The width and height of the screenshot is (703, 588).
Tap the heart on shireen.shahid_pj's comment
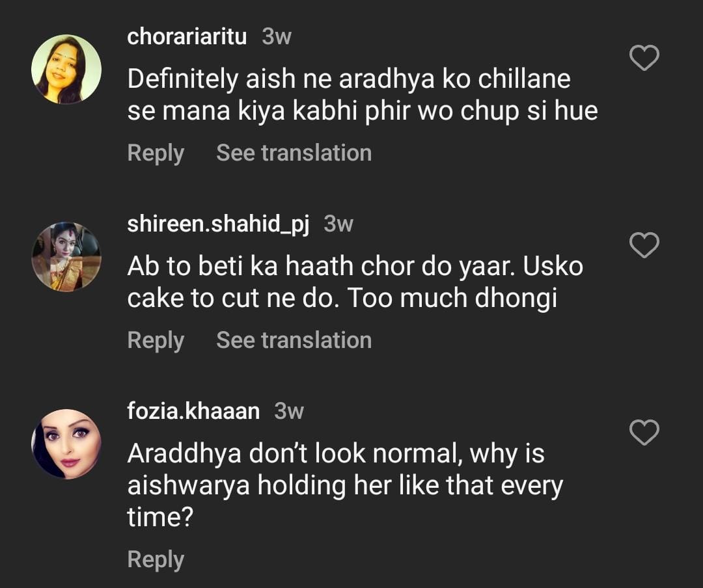coord(644,246)
